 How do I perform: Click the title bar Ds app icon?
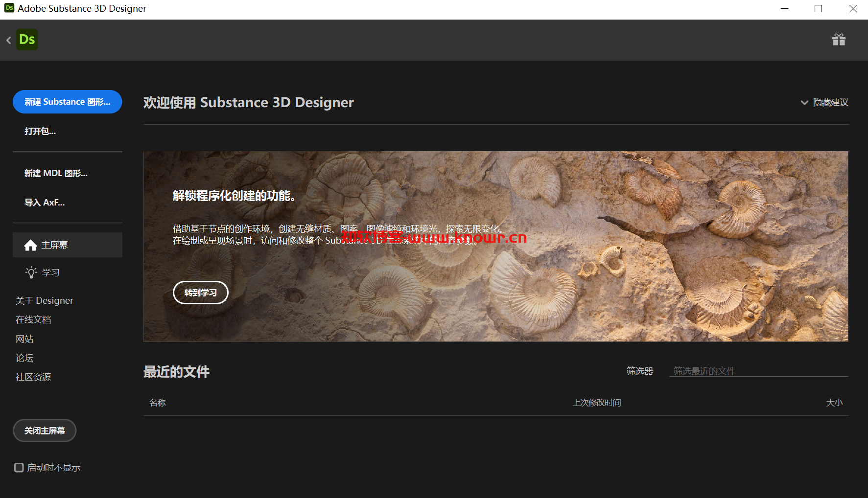pyautogui.click(x=9, y=8)
